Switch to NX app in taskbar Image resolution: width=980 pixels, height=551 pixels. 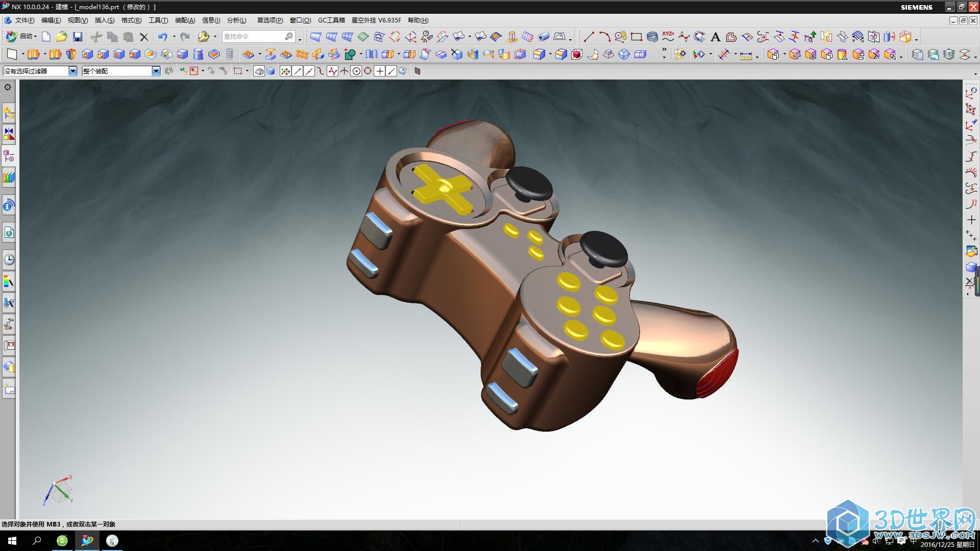87,541
